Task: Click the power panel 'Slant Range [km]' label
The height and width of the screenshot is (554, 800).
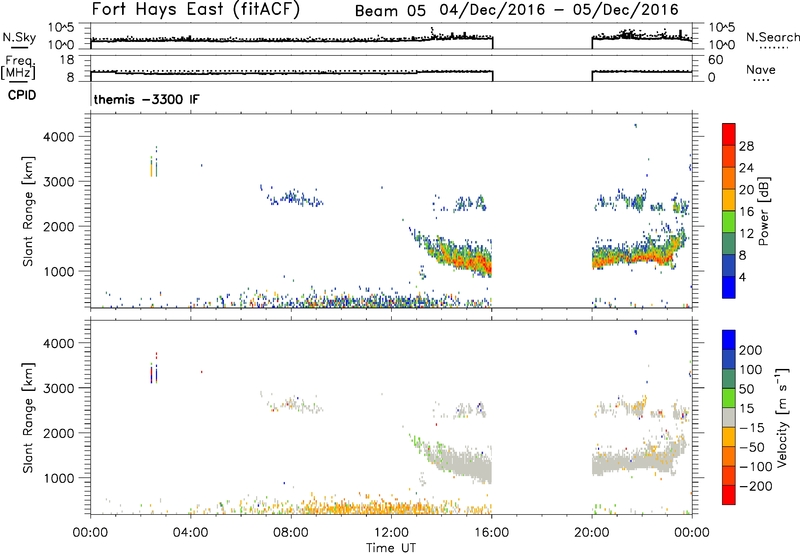Action: pyautogui.click(x=28, y=211)
